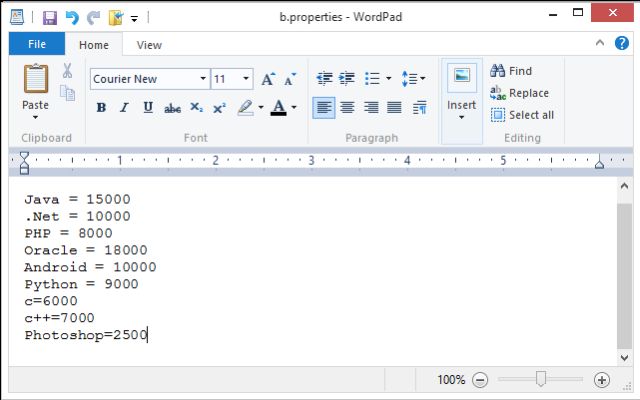Click Grow font icon
This screenshot has height=400, width=640.
click(268, 79)
